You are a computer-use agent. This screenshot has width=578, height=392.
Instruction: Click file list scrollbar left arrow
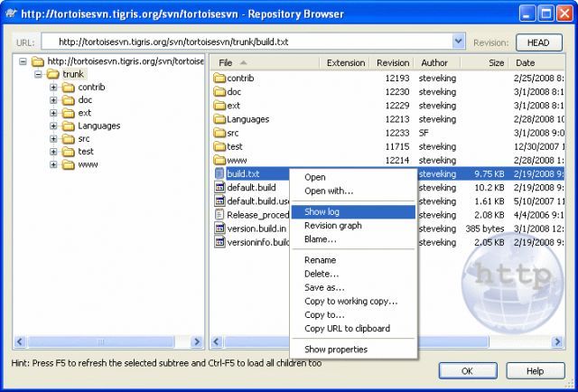(217, 341)
